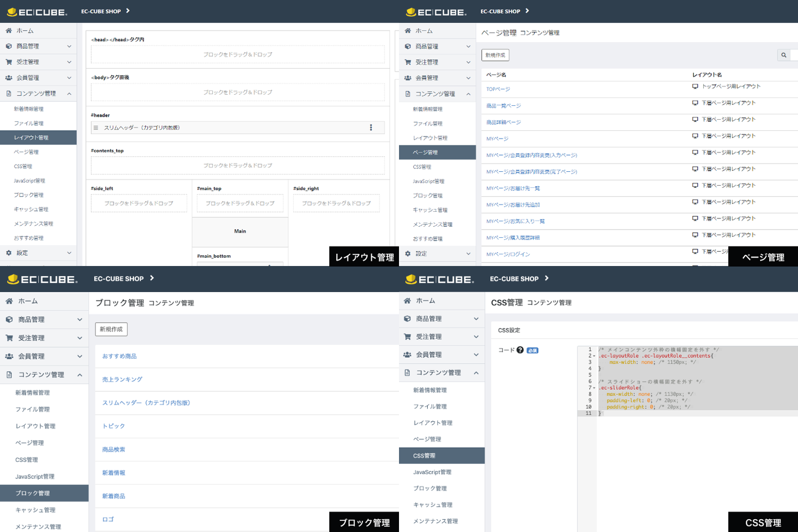
Task: Open three-dot menu on スリムヘッダー block
Action: (x=371, y=127)
